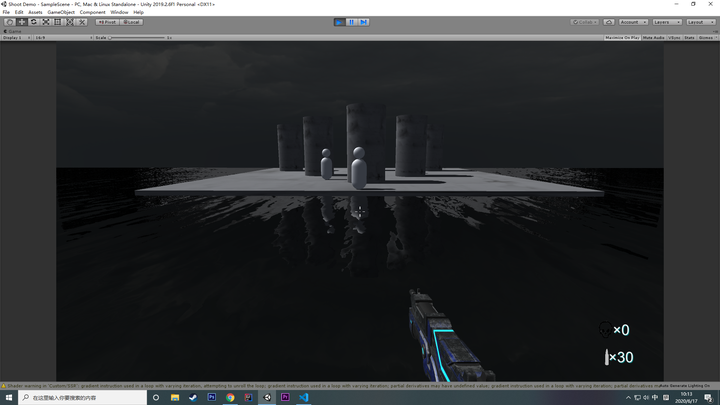
Task: Click the shader warning in the status bar
Action: coord(330,386)
